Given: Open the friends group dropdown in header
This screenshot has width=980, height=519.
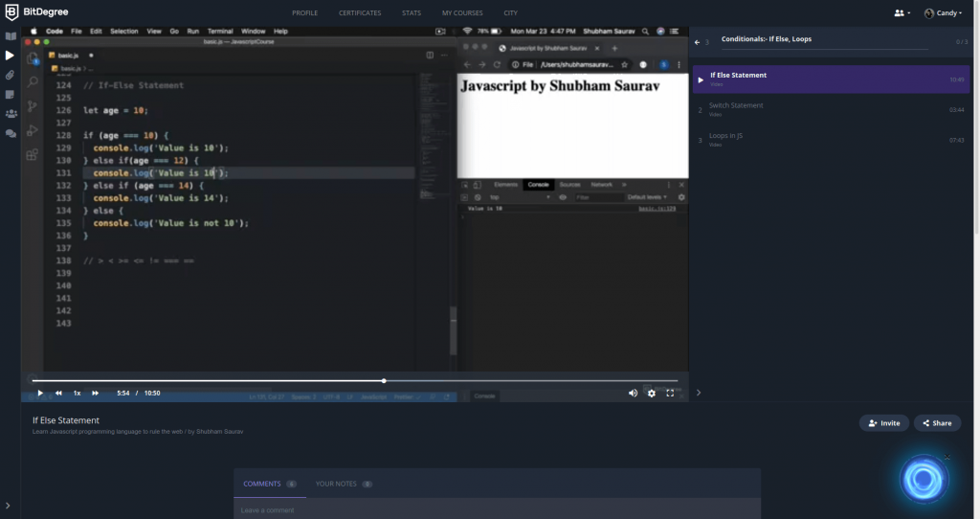Looking at the screenshot, I should point(902,12).
